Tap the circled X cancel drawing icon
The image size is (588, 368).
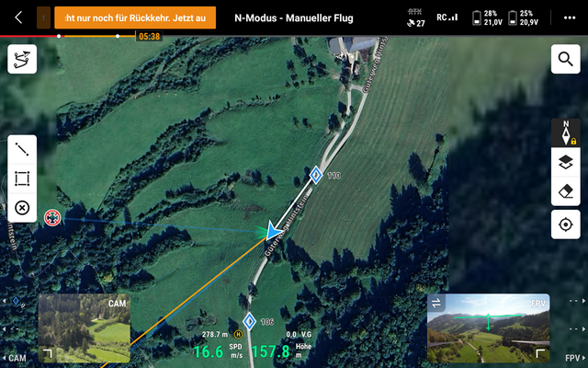(x=22, y=208)
